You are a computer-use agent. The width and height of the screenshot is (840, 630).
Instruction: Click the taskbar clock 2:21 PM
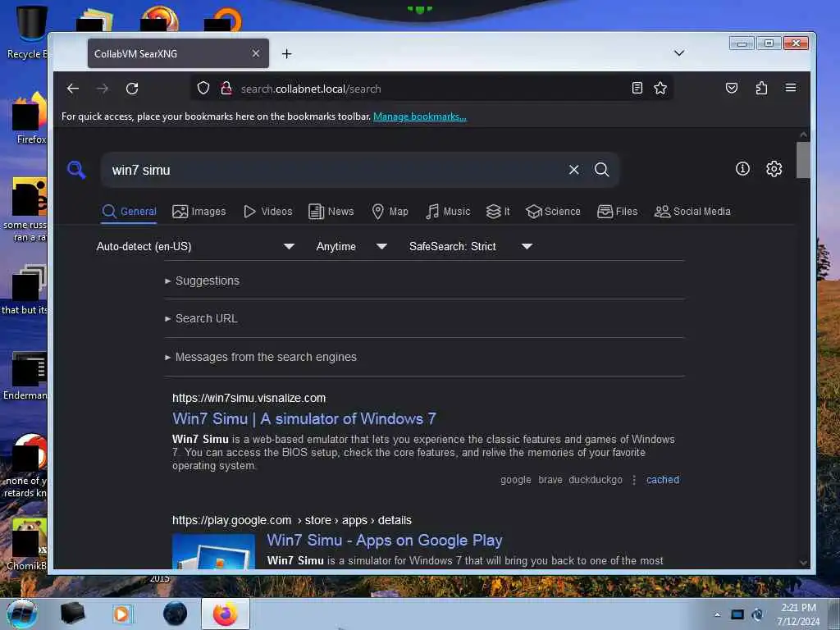point(798,614)
